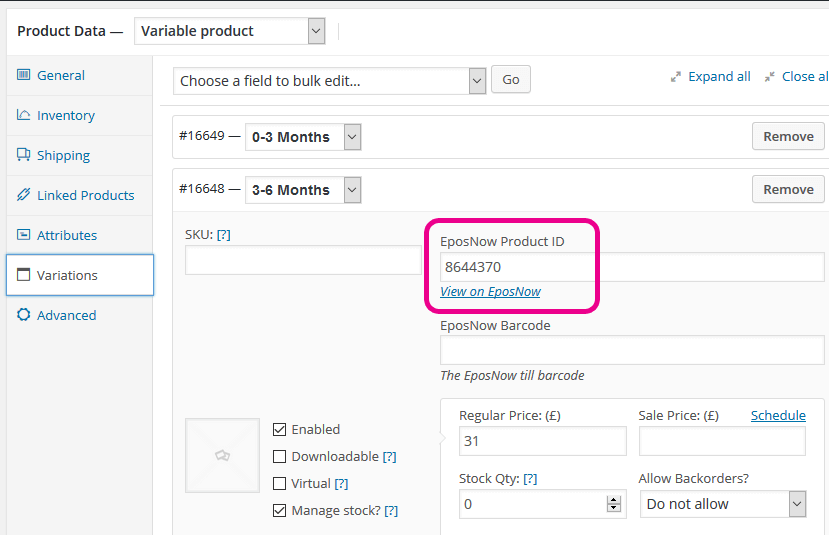This screenshot has width=829, height=535.
Task: Open the bulk edit field dropdown
Action: [x=329, y=81]
